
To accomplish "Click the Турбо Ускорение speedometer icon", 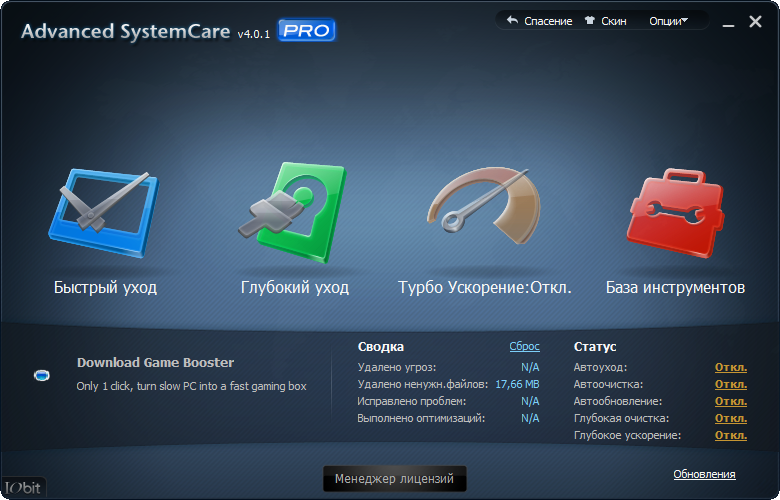I will (x=484, y=206).
